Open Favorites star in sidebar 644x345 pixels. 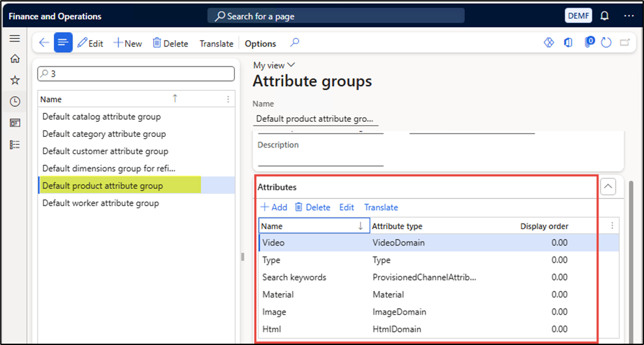coord(14,80)
